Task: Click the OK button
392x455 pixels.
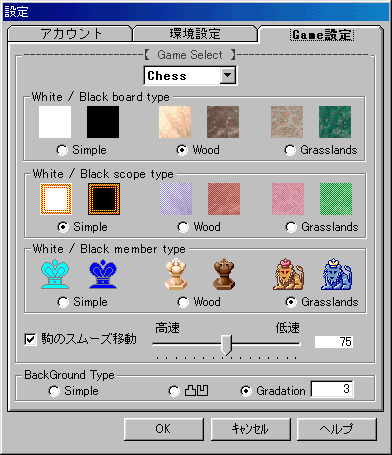Action: click(x=163, y=429)
